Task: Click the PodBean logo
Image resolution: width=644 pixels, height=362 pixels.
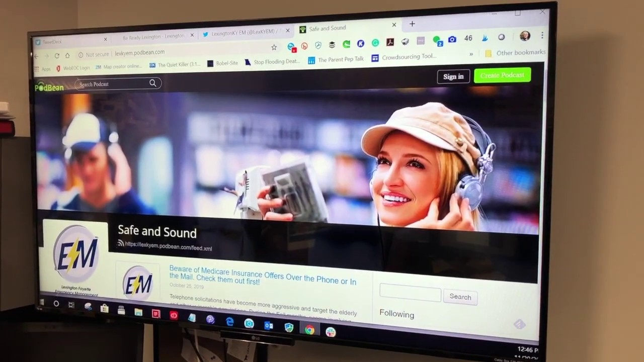Action: click(x=49, y=87)
